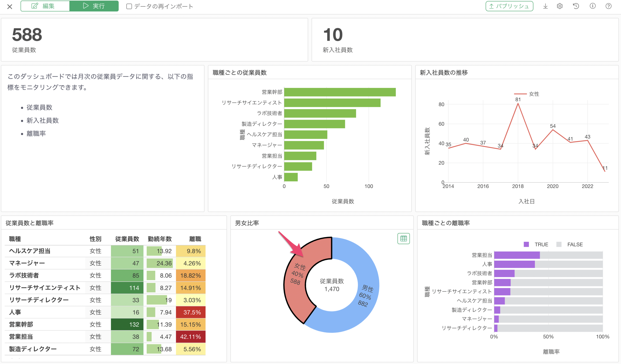Toggle 女性 legend in line chart

point(534,94)
